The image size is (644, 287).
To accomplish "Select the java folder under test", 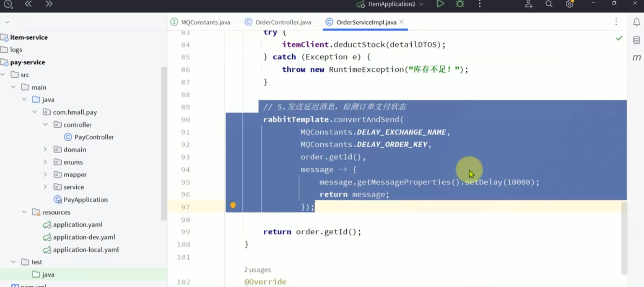I will (48, 274).
